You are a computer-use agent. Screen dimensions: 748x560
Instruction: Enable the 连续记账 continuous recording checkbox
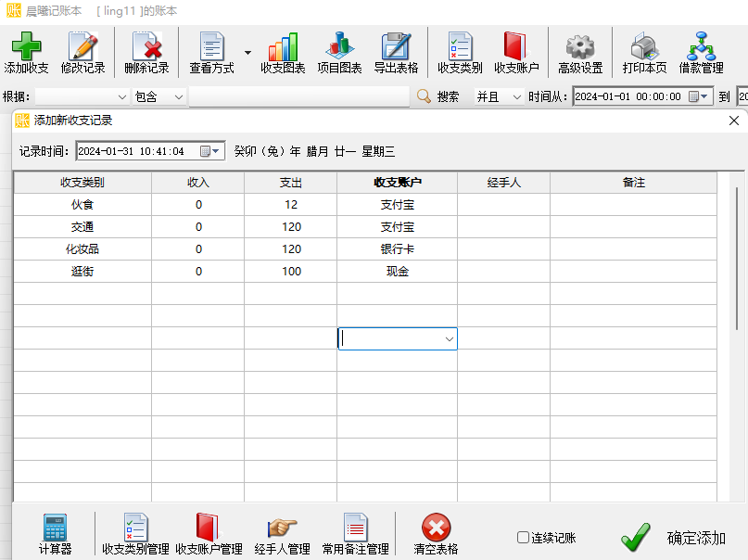pos(523,536)
